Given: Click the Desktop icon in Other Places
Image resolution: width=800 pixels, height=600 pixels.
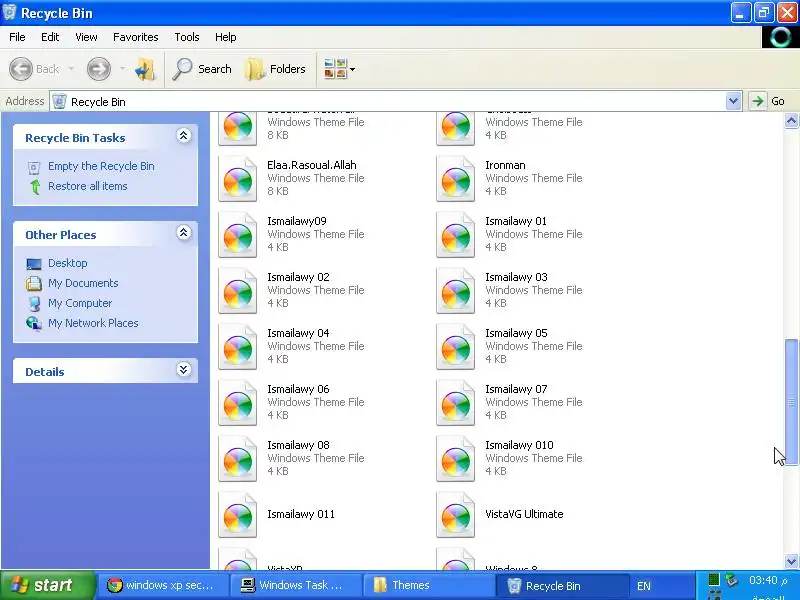Looking at the screenshot, I should click(x=34, y=264).
